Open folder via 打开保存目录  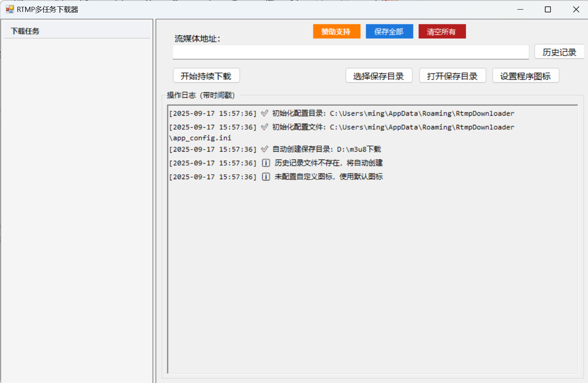click(x=452, y=76)
